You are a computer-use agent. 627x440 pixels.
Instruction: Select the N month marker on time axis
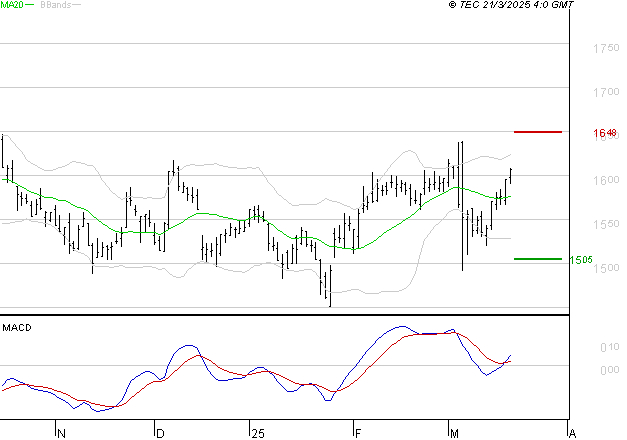pyautogui.click(x=61, y=433)
